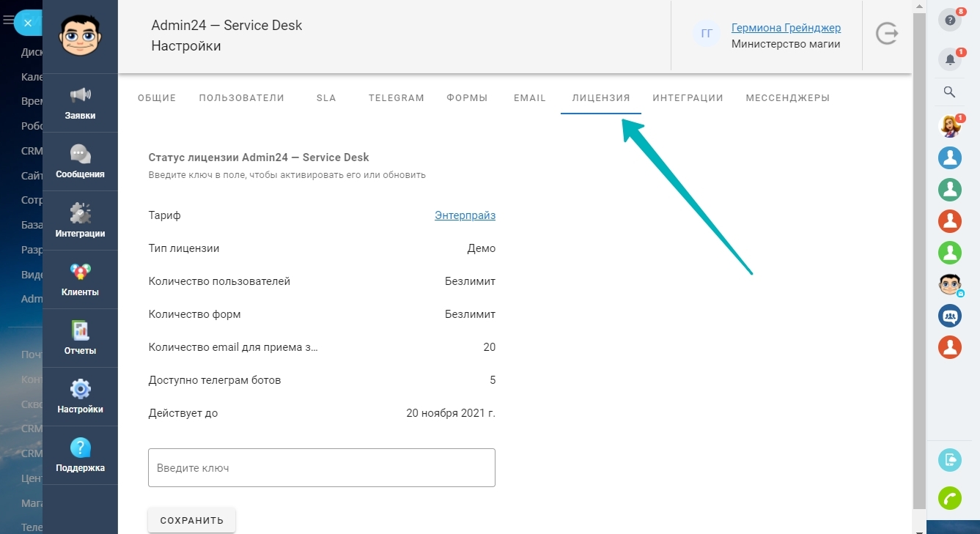The height and width of the screenshot is (534, 980).
Task: Click the Admin24 mascot logo
Action: pyautogui.click(x=80, y=34)
